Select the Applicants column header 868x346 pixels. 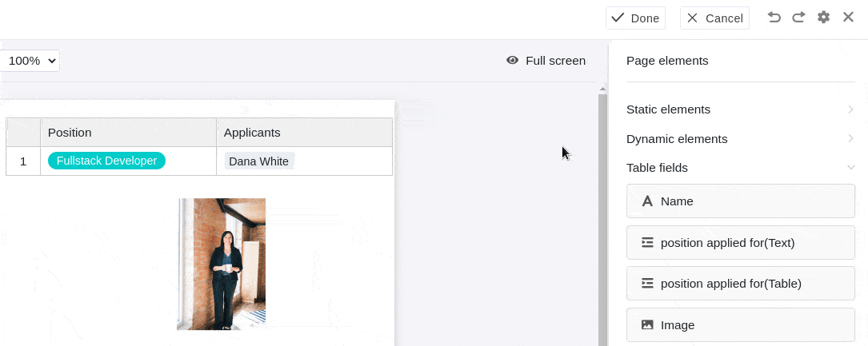304,133
